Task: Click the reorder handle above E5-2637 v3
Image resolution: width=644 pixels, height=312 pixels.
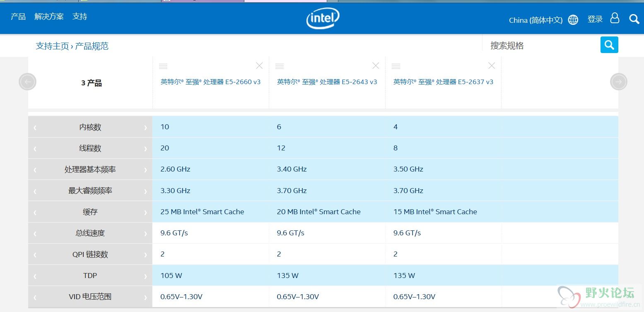Action: click(396, 66)
